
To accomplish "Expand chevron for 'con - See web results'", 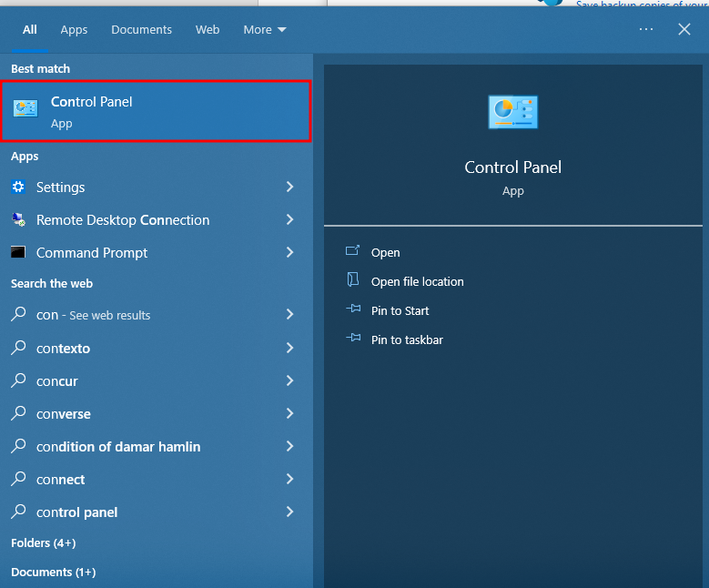I will (289, 314).
